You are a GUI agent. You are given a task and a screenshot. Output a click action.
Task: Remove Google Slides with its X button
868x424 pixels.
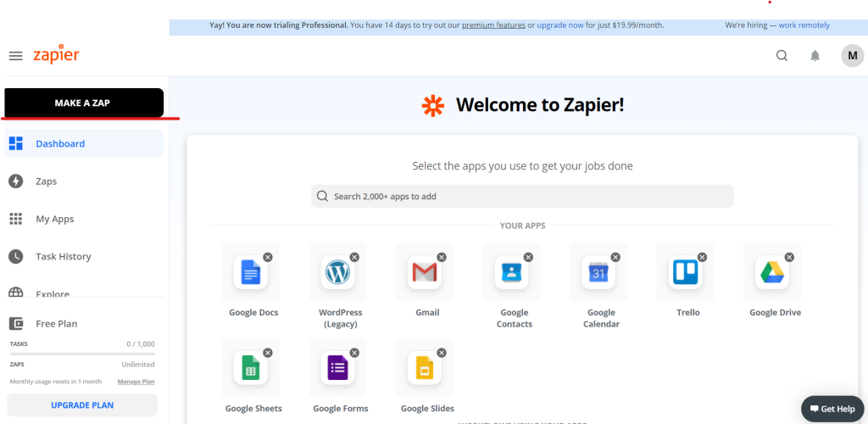[x=442, y=353]
